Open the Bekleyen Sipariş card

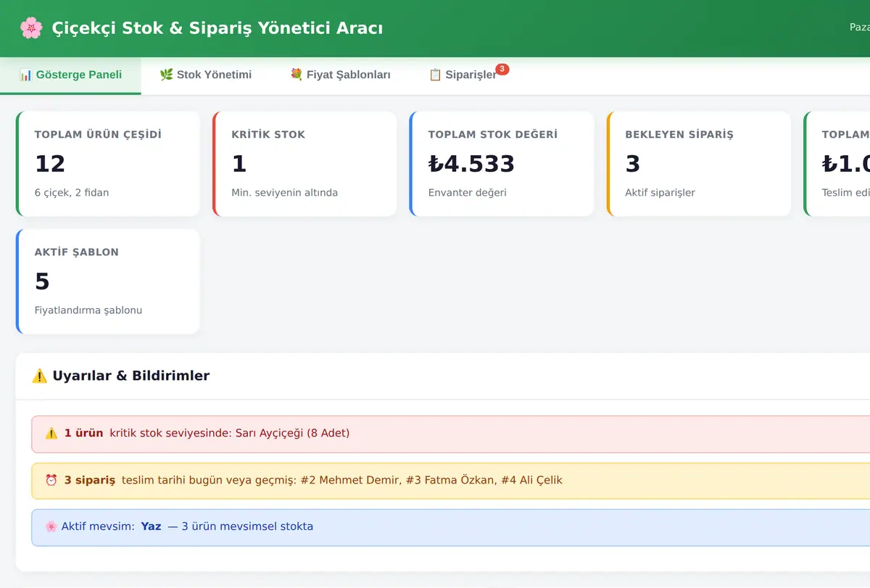tap(699, 164)
